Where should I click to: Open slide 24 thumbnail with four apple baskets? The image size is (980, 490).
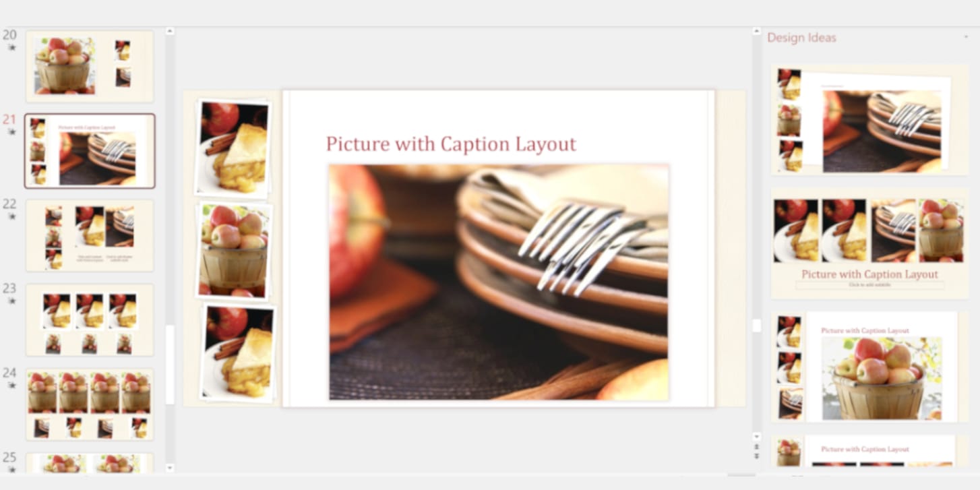point(90,404)
